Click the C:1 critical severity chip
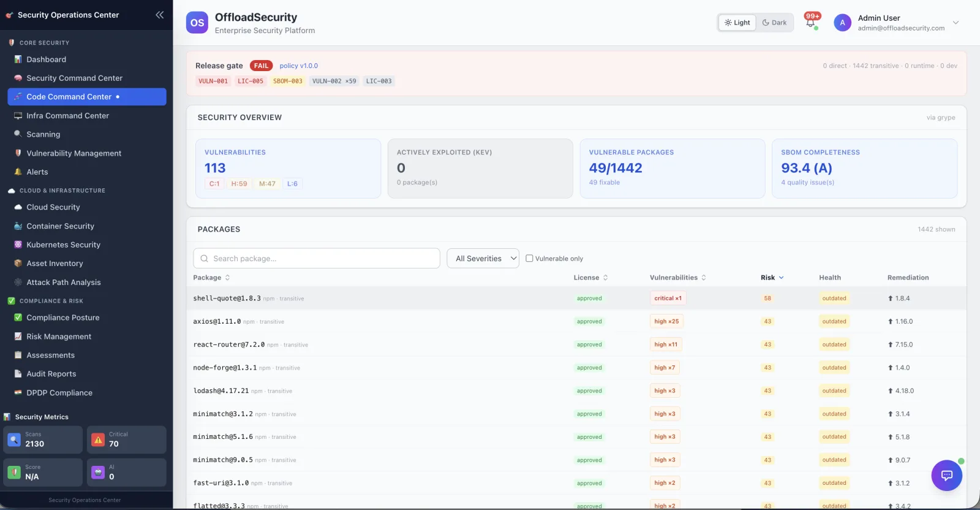Image resolution: width=980 pixels, height=510 pixels. (214, 184)
